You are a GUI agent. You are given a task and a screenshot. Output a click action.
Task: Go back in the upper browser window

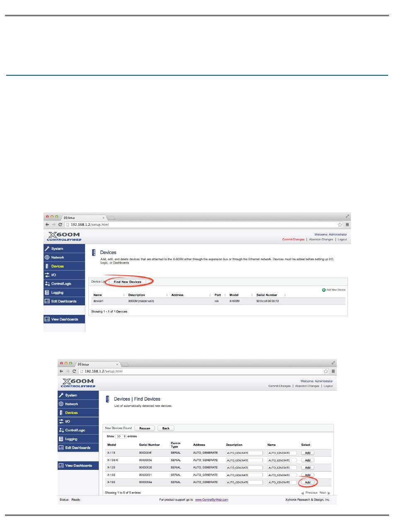[x=47, y=225]
